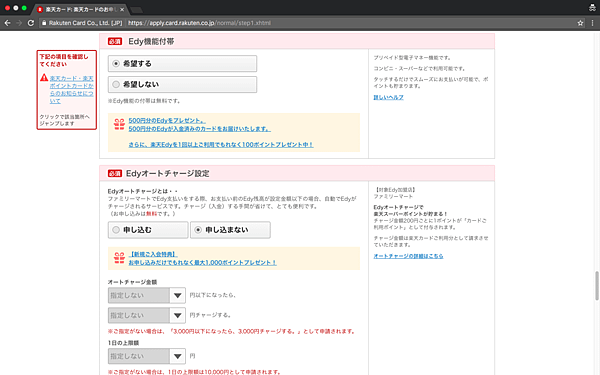The width and height of the screenshot is (600, 375).
Task: Open the Chrome three-dot menu
Action: 592,23
